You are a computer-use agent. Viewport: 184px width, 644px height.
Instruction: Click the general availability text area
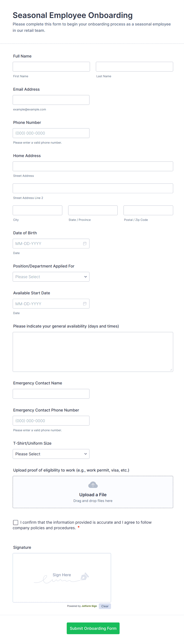93,351
